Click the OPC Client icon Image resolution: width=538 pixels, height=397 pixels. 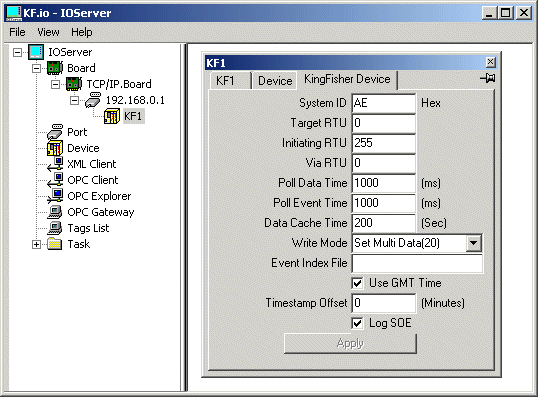[x=55, y=180]
